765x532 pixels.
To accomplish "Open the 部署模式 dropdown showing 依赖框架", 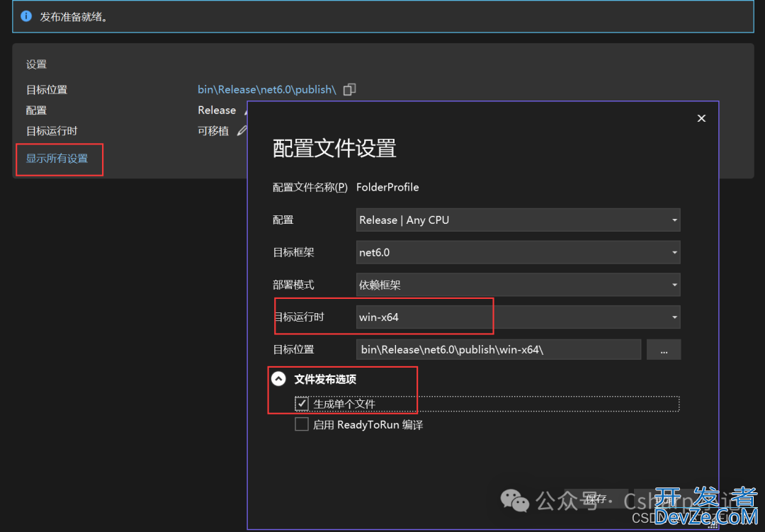I will click(x=518, y=285).
